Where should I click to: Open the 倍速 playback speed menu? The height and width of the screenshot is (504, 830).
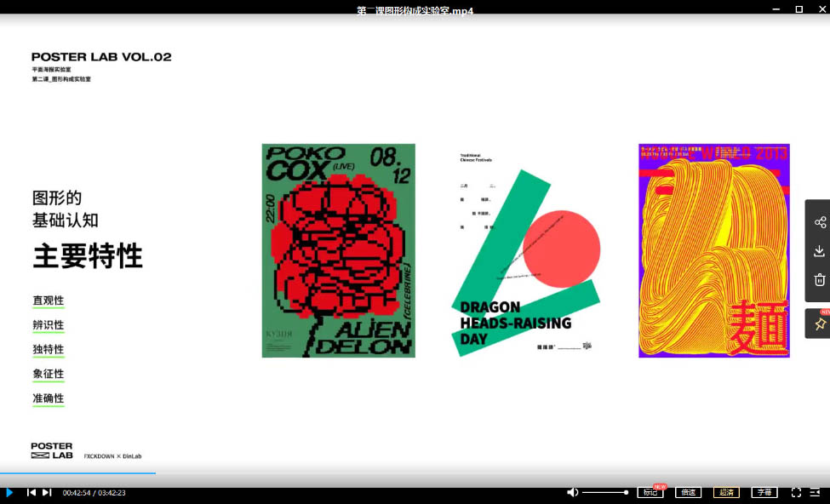click(x=688, y=492)
